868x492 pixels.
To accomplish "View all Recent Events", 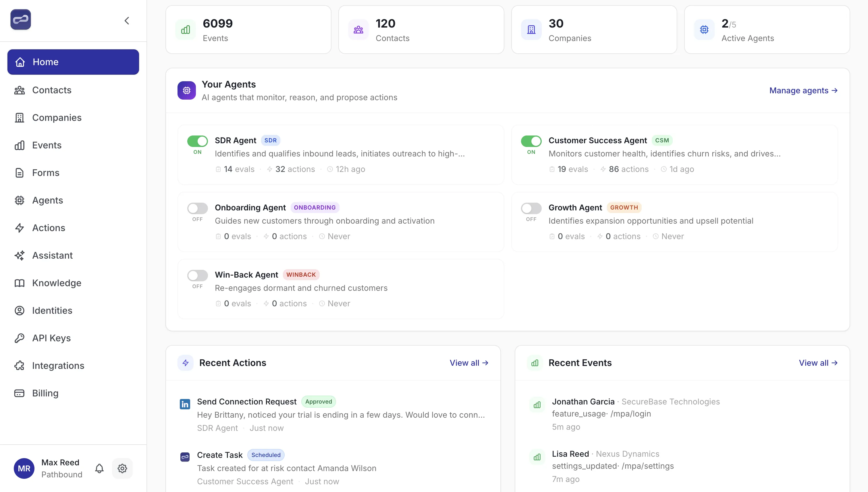I will (x=818, y=363).
